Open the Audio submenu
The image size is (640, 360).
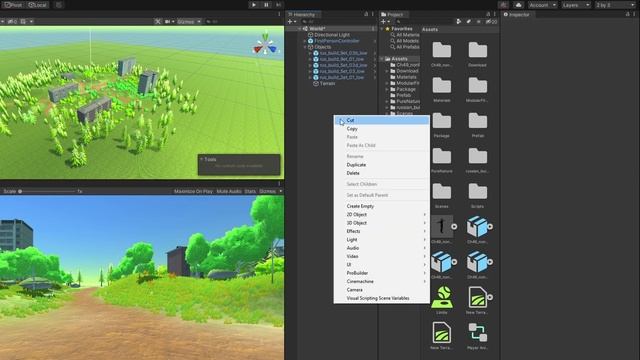pos(382,248)
